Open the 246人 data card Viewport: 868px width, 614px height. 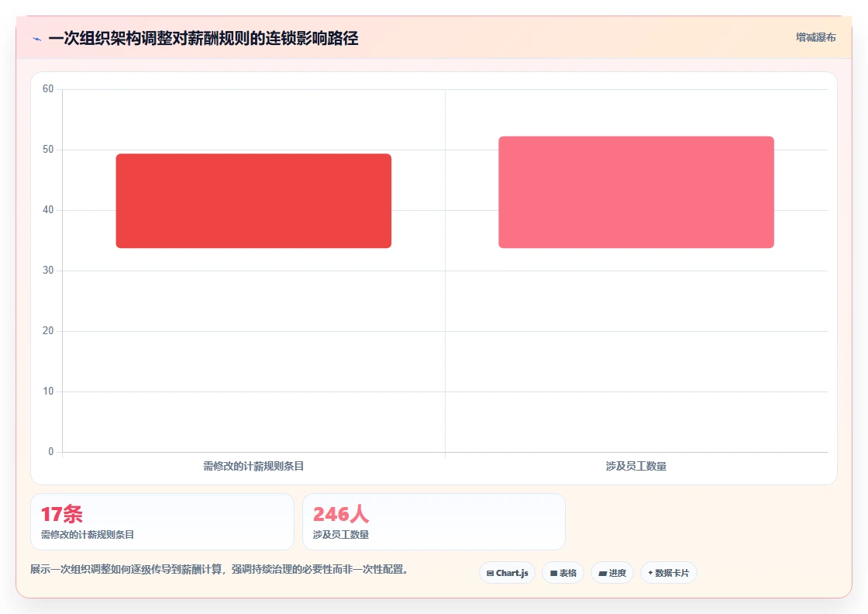[x=434, y=522]
